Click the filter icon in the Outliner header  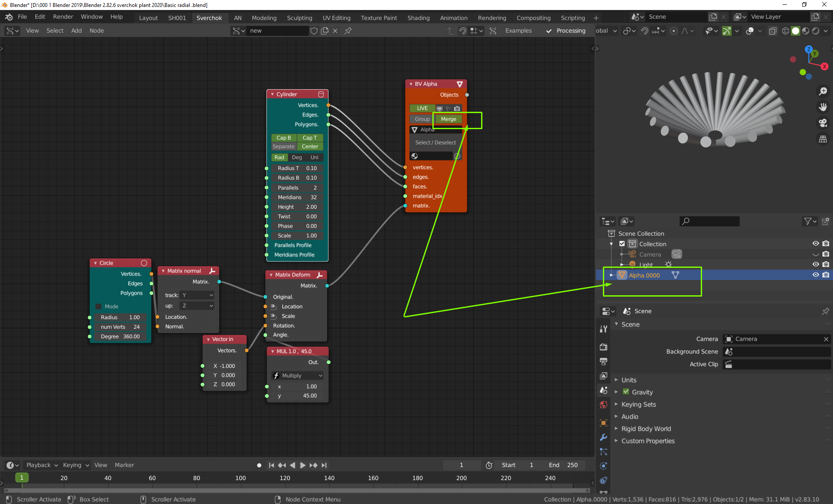click(808, 221)
